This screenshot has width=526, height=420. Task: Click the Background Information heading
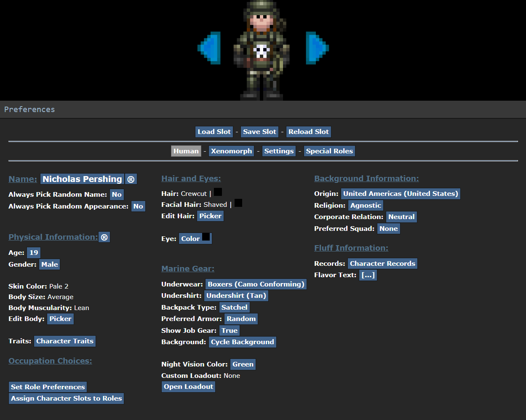click(x=366, y=179)
